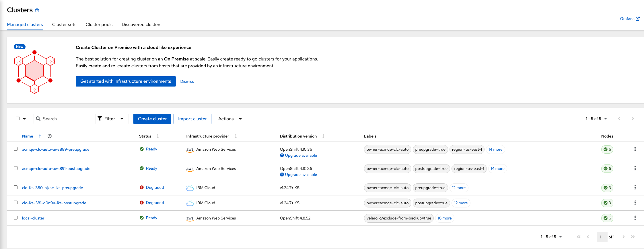Open kebab menu for clc-iks-380-hjzae-iks-preupgrade row
This screenshot has width=644, height=249.
[x=635, y=187]
